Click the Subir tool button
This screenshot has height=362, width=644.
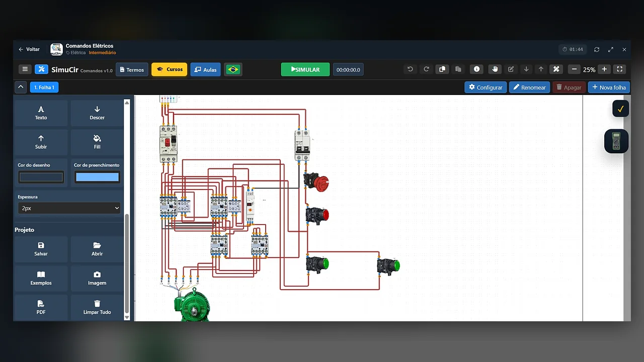[x=41, y=142]
